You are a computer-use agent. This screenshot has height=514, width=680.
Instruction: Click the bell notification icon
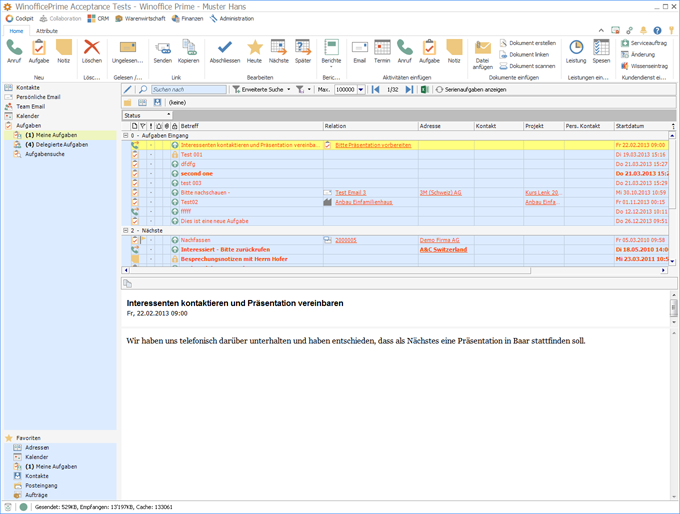644,30
